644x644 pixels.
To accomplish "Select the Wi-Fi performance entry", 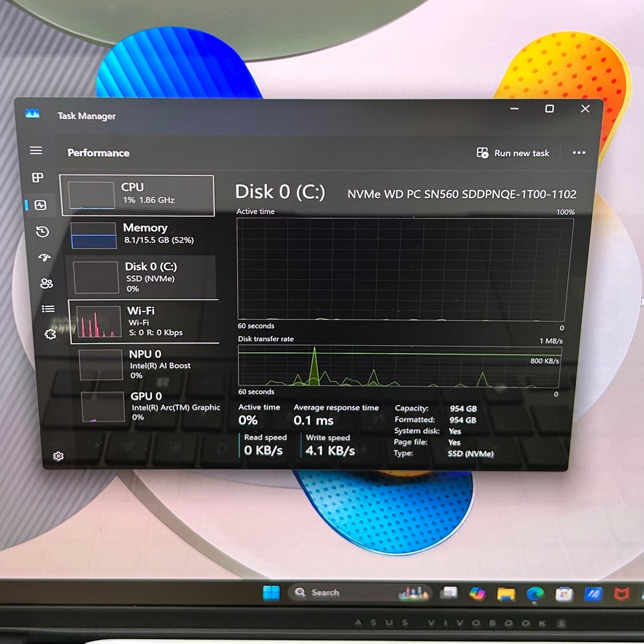I will click(x=144, y=322).
